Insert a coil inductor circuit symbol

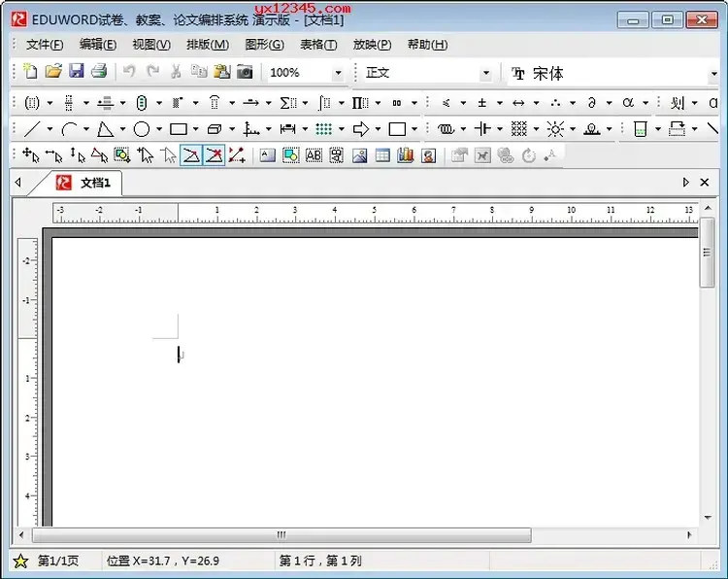[x=446, y=129]
